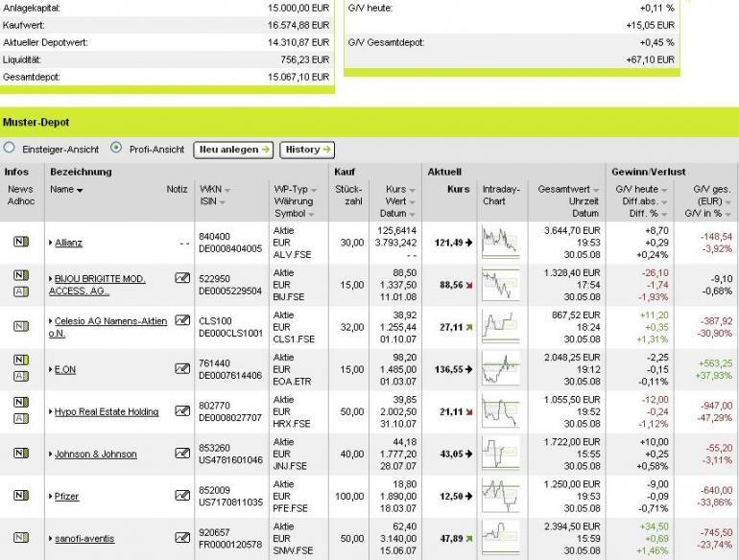
Task: Open the Adhoc icon in the Bijou Brigitte row
Action: pyautogui.click(x=21, y=292)
